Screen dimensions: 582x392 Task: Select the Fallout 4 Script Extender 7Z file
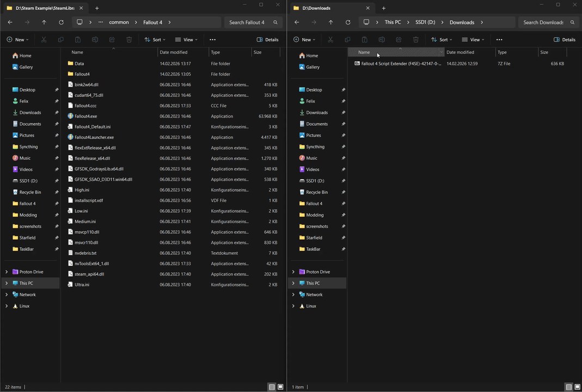click(x=401, y=64)
